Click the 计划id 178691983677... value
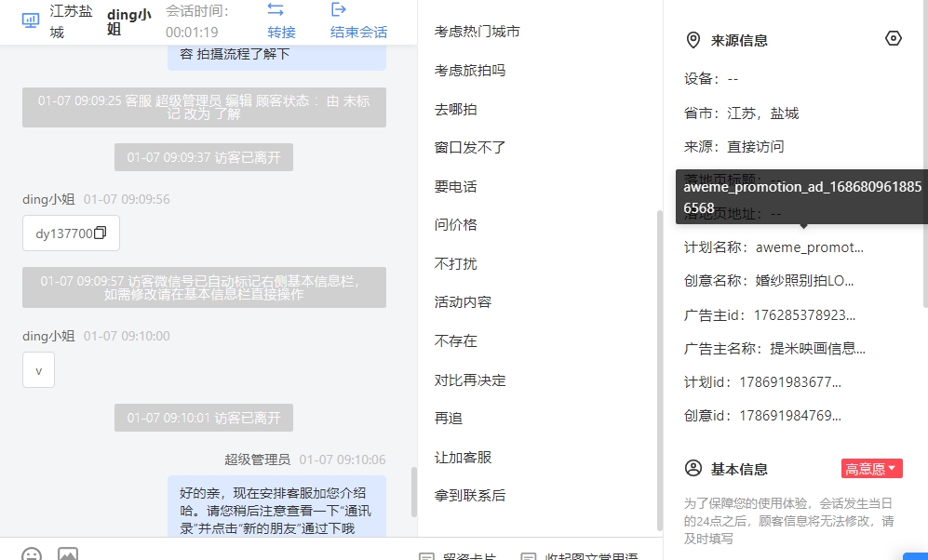 coord(790,382)
